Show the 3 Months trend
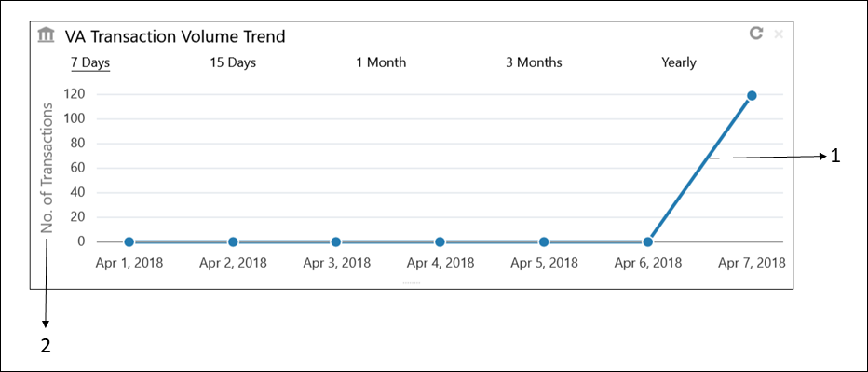The image size is (868, 372). (534, 62)
